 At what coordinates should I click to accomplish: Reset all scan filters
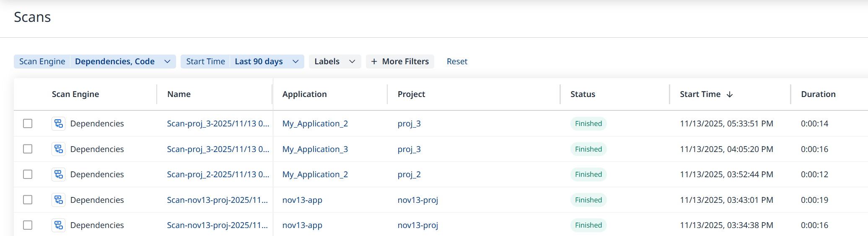pos(457,61)
